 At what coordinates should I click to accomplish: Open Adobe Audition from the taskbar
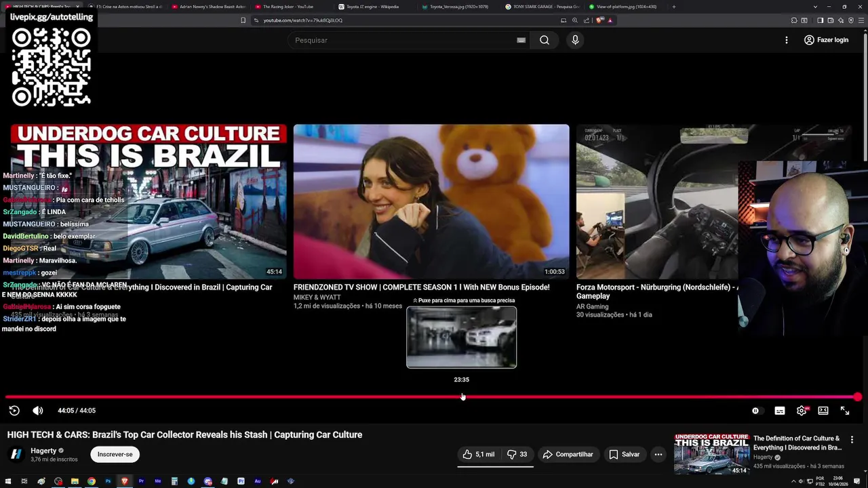[258, 481]
